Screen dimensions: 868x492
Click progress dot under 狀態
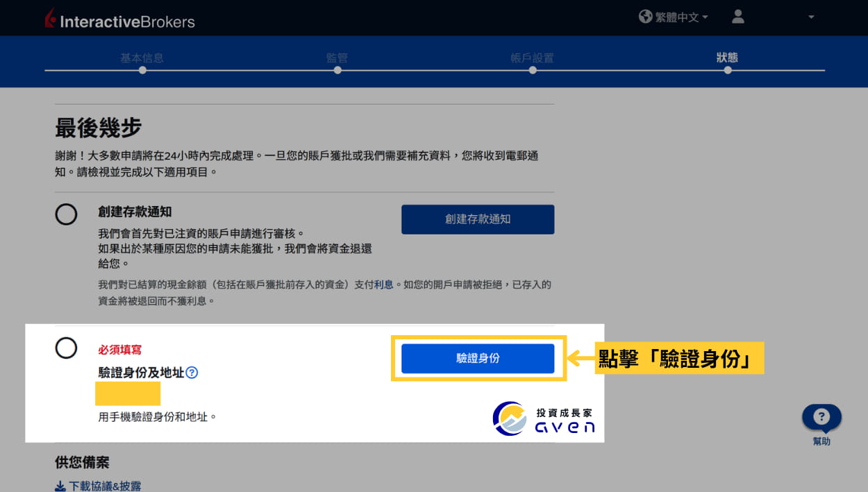[x=727, y=70]
